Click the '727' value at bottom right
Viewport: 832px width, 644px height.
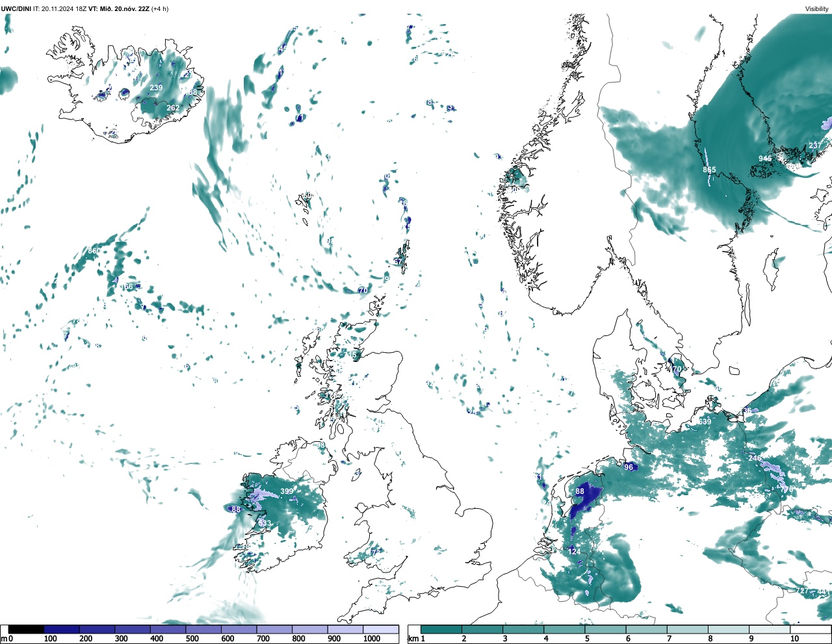coord(803,591)
